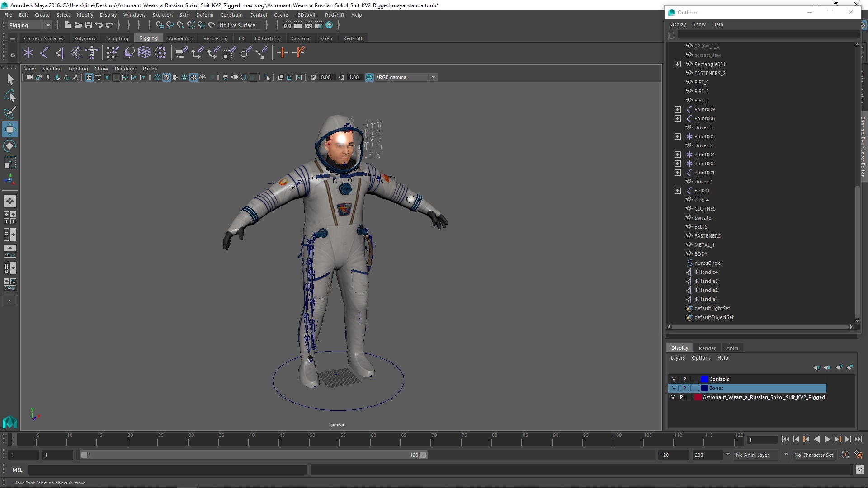Toggle viewport grid display button

89,77
